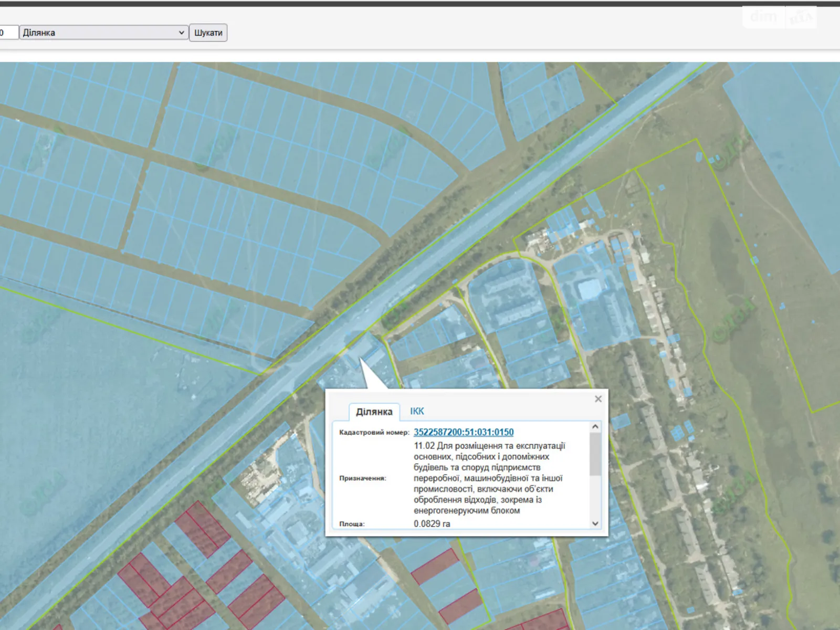Screen dimensions: 840x630
Task: Click the large blue-roofed building on map
Action: click(x=590, y=289)
